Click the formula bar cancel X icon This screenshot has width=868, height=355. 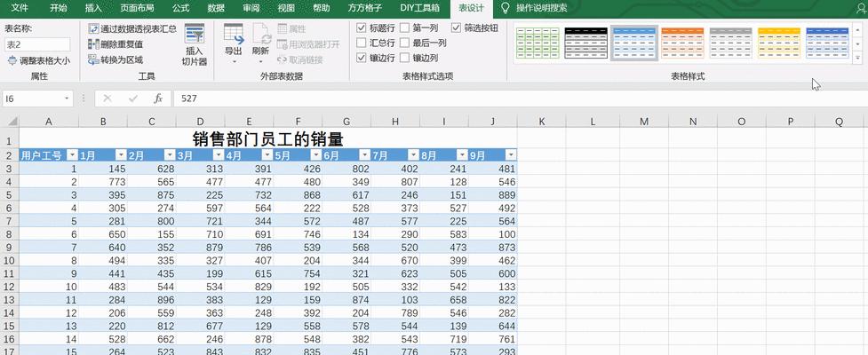point(108,99)
